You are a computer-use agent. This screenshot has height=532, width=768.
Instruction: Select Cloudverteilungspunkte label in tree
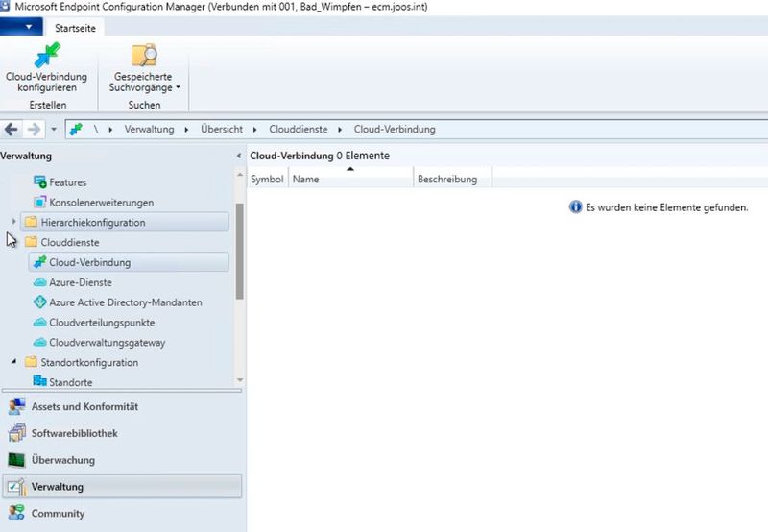102,323
